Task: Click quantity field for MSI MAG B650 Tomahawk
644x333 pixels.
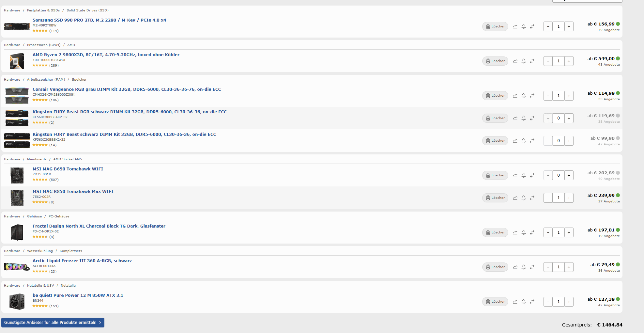Action: (559, 175)
